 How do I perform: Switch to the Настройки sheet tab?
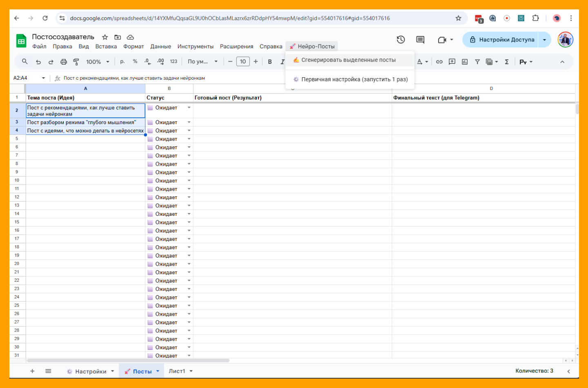tap(90, 371)
